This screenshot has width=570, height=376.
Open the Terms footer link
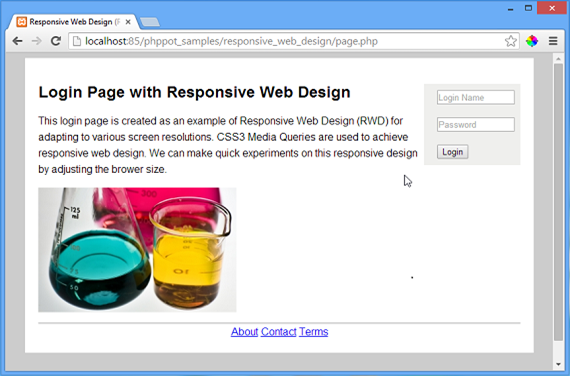tap(313, 332)
